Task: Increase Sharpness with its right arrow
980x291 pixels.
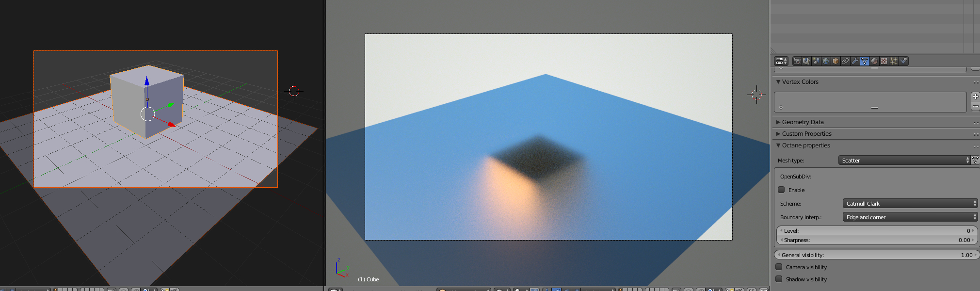Action: click(974, 240)
